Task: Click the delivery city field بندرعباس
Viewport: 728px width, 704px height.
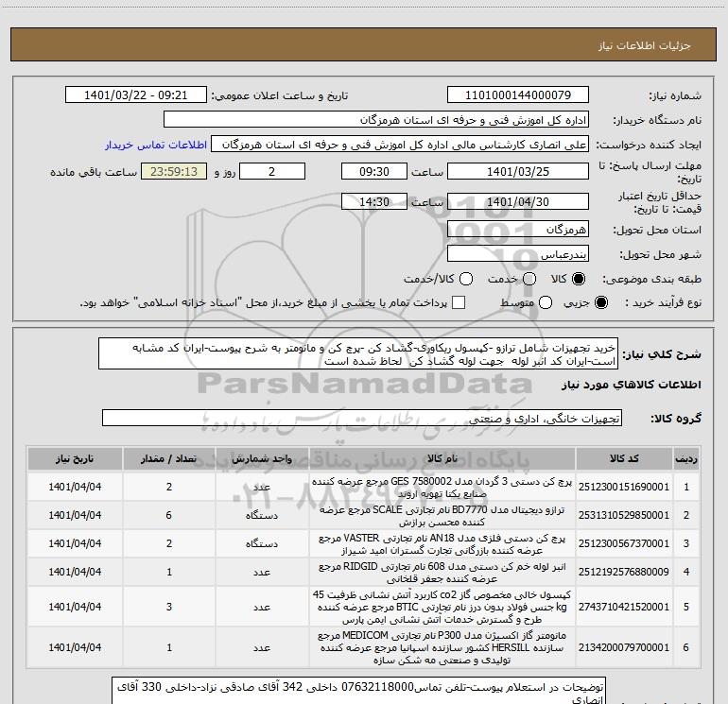Action: 518,253
